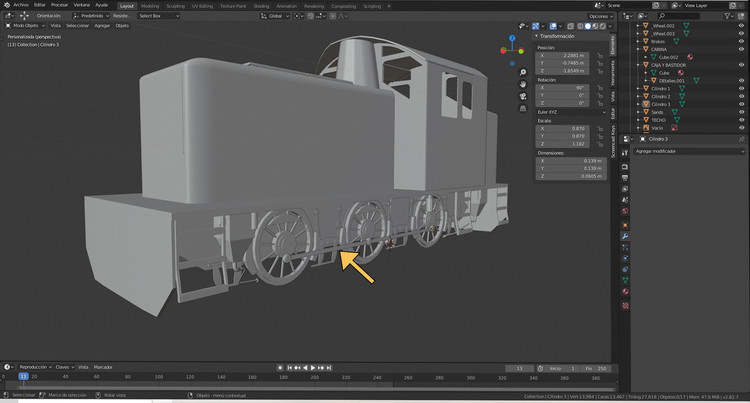The height and width of the screenshot is (403, 750).
Task: Toggle visibility of the TECHO object
Action: click(741, 120)
